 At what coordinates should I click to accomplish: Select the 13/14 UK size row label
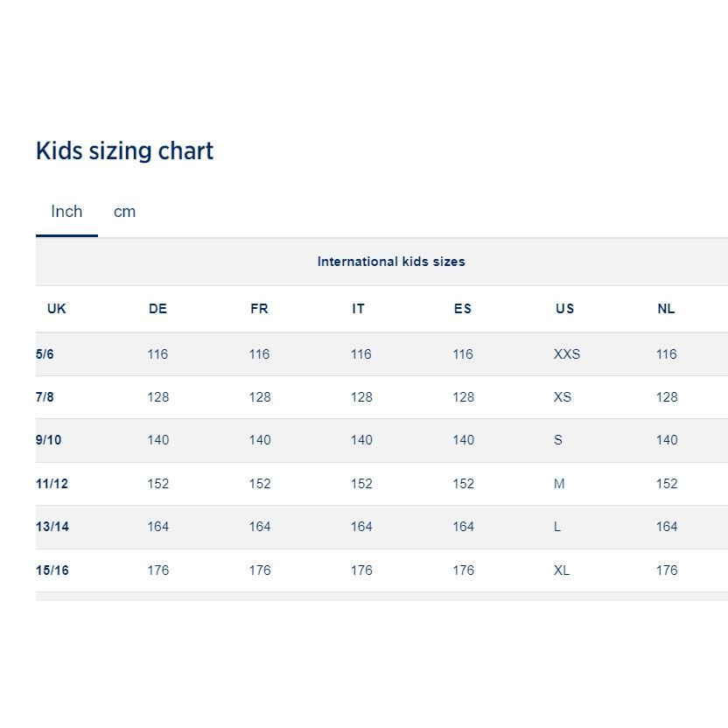click(52, 527)
